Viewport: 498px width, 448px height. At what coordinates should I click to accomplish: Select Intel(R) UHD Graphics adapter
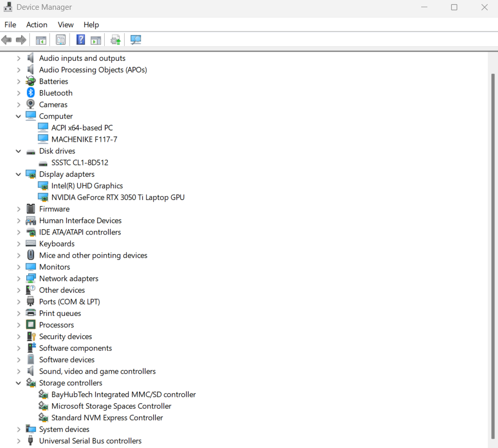click(87, 186)
